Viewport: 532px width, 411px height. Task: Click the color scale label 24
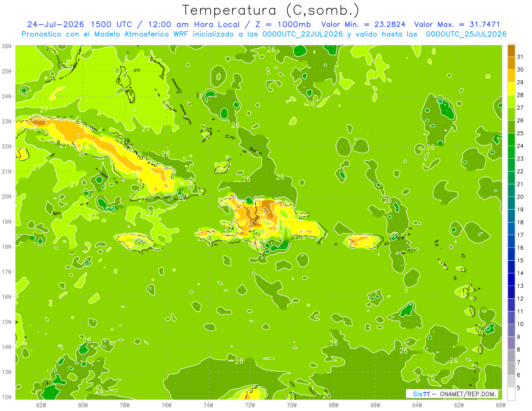click(x=520, y=146)
